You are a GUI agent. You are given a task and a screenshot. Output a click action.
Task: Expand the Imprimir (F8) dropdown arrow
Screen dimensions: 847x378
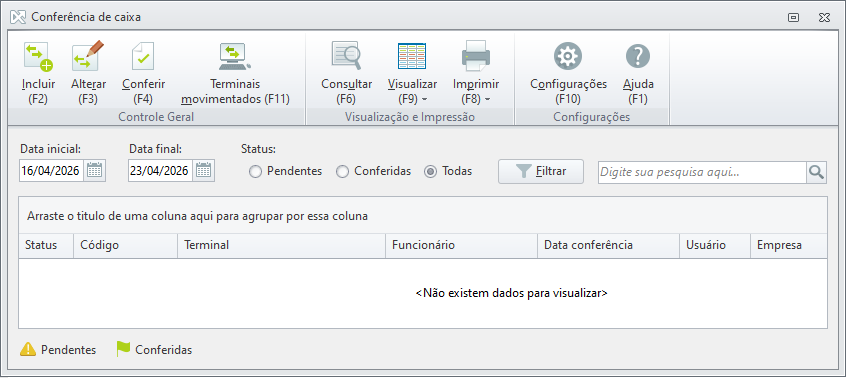(x=487, y=100)
